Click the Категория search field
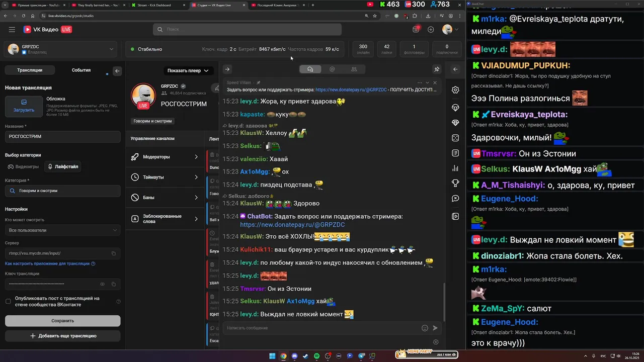The height and width of the screenshot is (362, 644). click(x=63, y=191)
